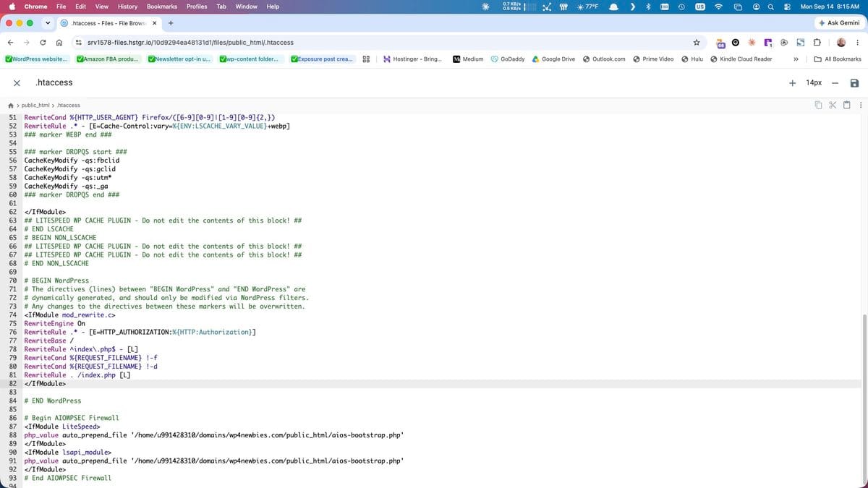Click the browser back arrow
This screenshot has height=488, width=868.
click(12, 42)
